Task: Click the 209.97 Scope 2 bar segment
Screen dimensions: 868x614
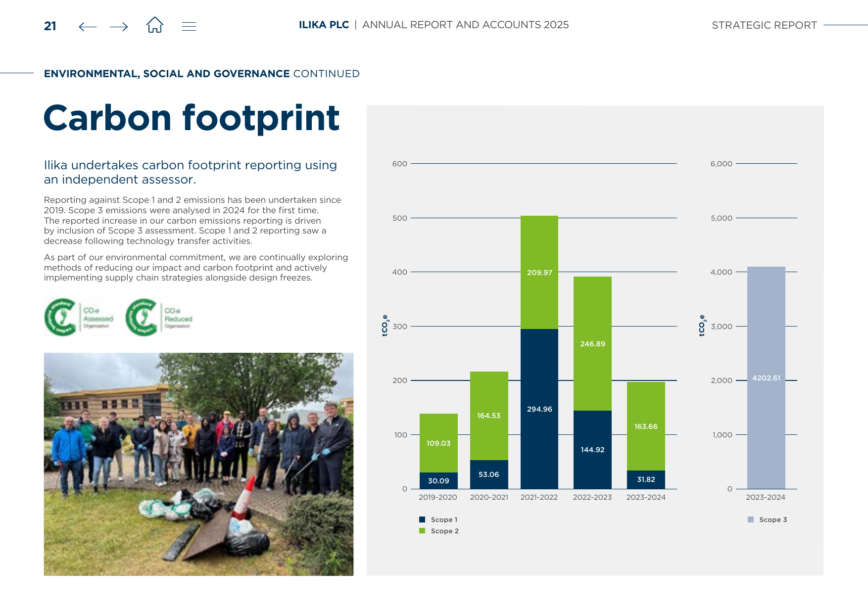Action: tap(539, 272)
